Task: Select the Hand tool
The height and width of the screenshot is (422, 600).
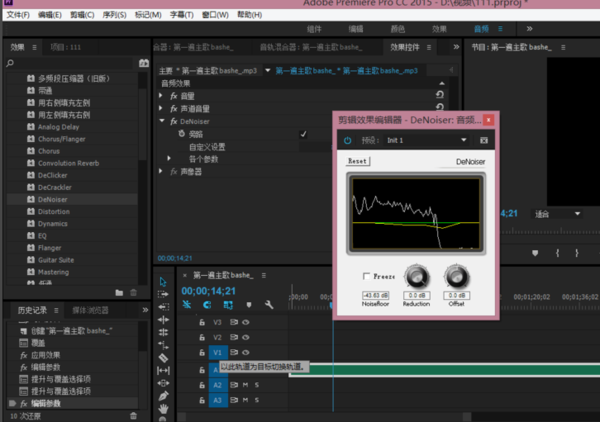Action: 163,409
